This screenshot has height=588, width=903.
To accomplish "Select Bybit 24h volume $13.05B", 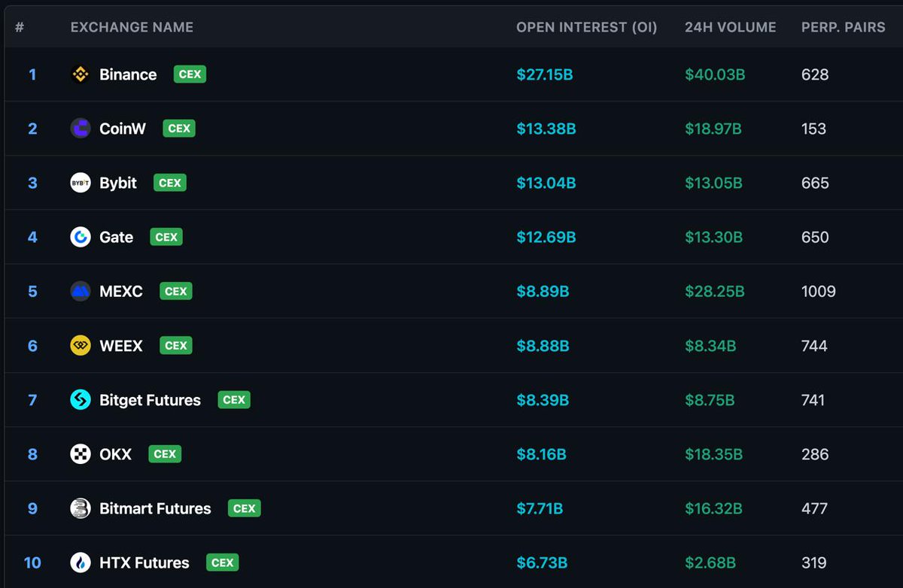I will click(x=713, y=183).
